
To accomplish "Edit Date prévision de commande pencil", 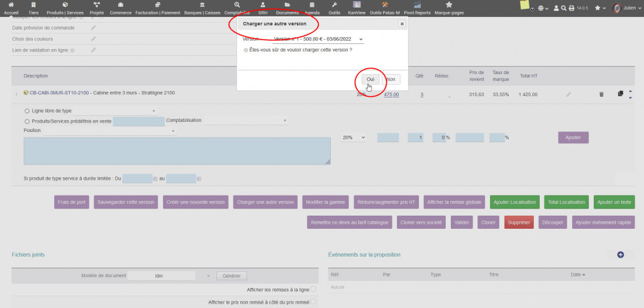I will [94, 28].
